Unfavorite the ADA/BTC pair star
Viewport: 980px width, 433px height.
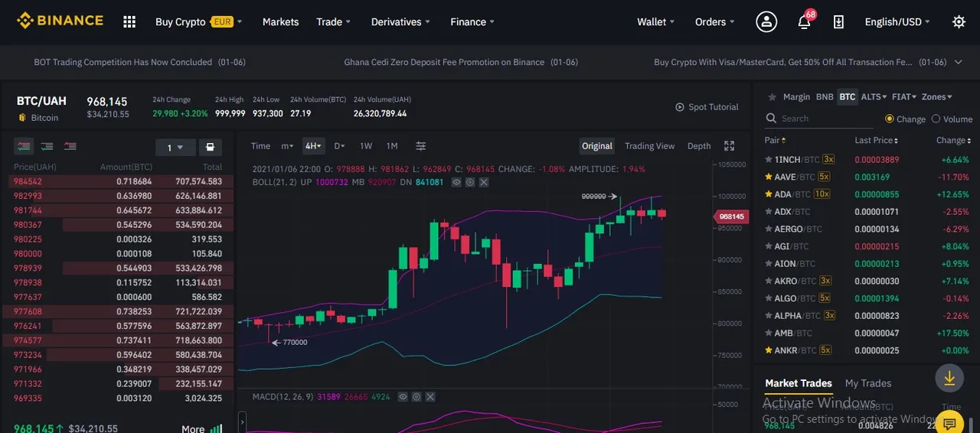(x=769, y=194)
